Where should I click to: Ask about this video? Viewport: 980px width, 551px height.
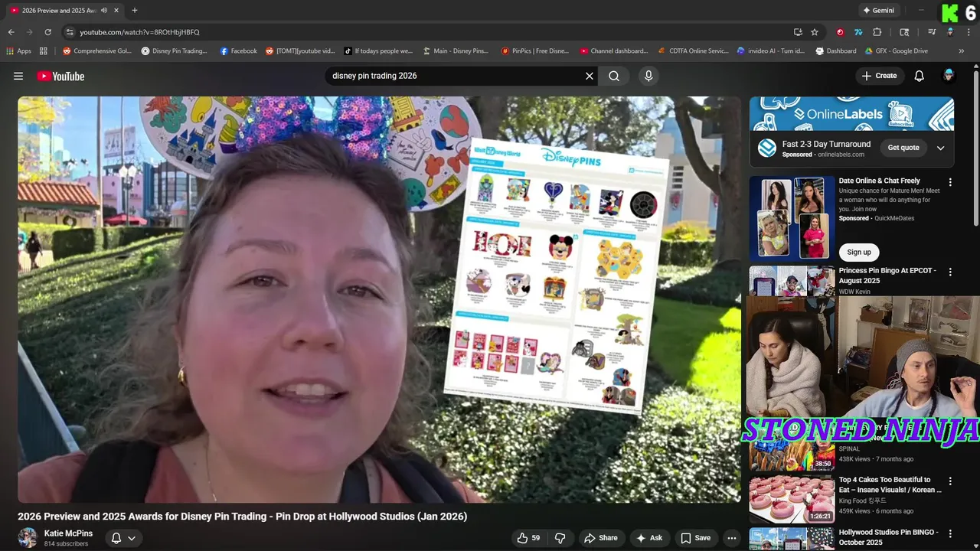(649, 538)
